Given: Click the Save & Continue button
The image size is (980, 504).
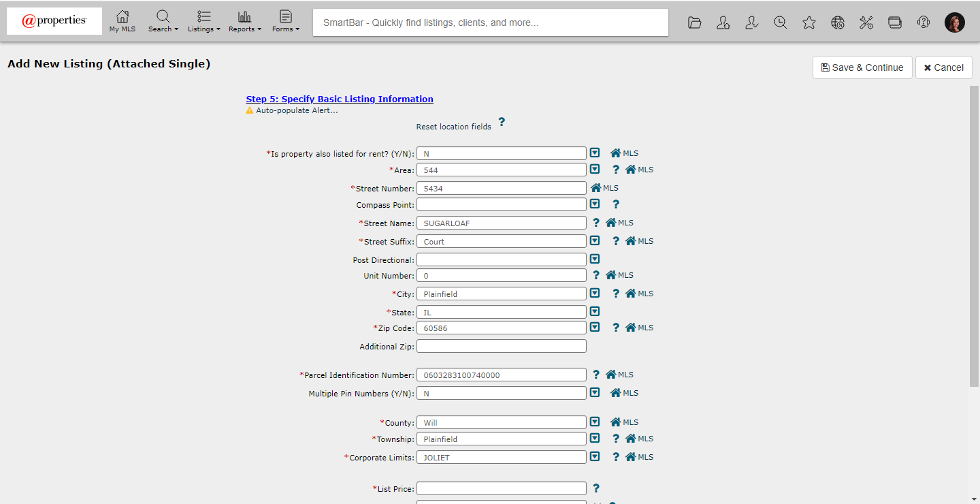Looking at the screenshot, I should 862,67.
